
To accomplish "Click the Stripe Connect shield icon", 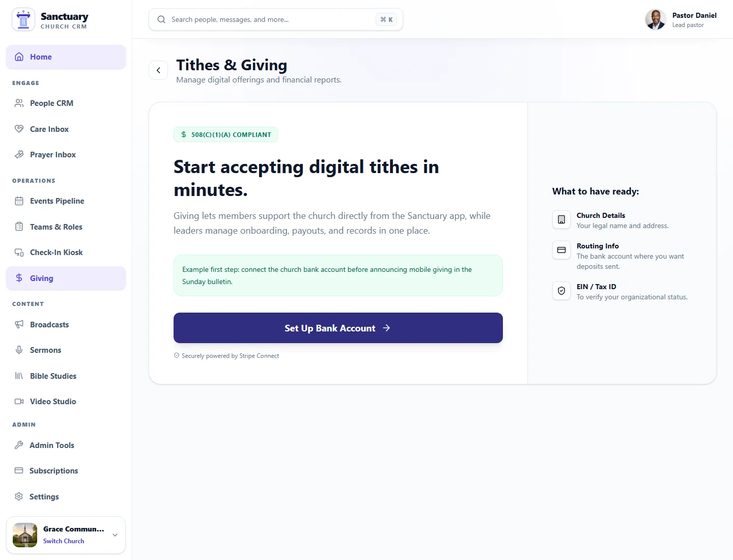I will pos(177,356).
